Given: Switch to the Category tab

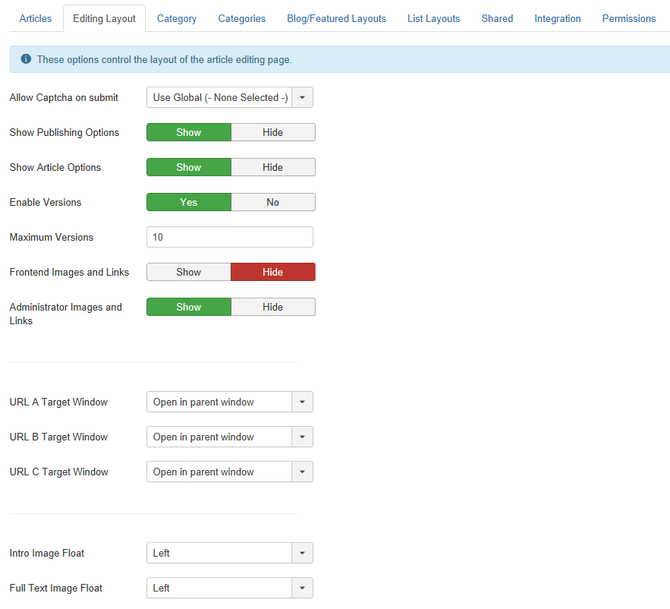Looking at the screenshot, I should point(176,18).
